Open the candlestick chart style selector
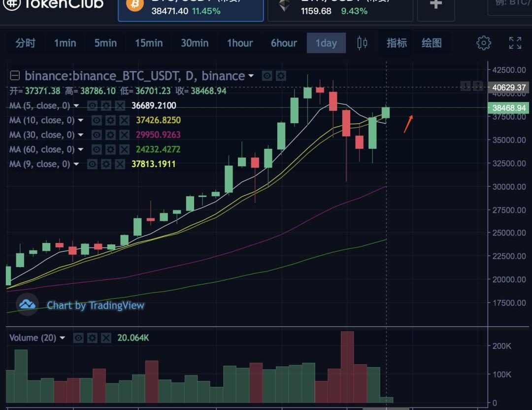Screen dimensions: 532x410 [362, 43]
